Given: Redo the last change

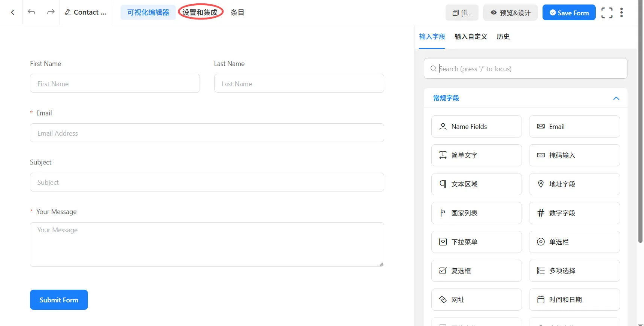Looking at the screenshot, I should 51,12.
